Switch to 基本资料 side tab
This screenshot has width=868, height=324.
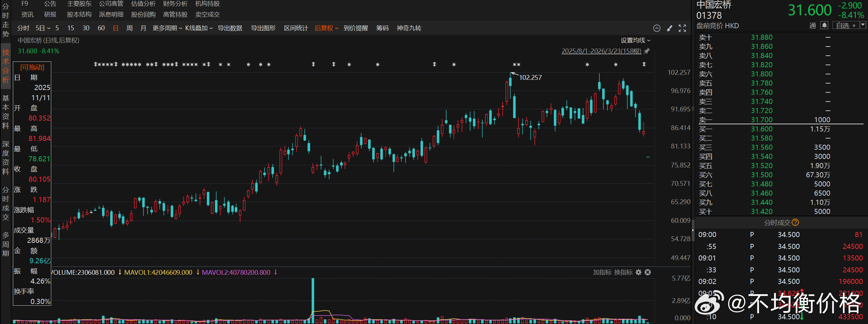[x=5, y=112]
